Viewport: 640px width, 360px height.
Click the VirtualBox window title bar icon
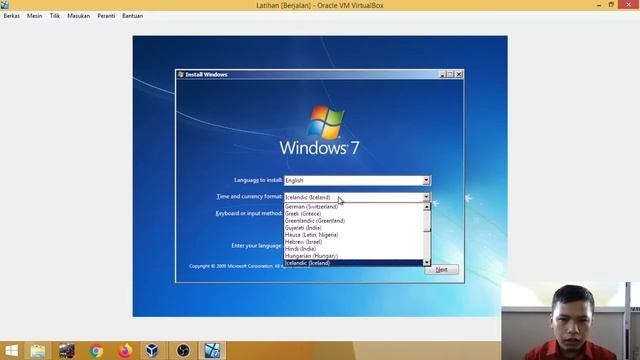coord(4,5)
